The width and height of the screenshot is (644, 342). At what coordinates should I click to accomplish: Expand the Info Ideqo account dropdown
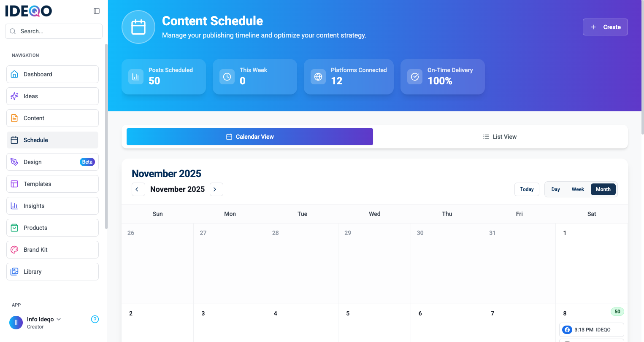[x=59, y=319]
